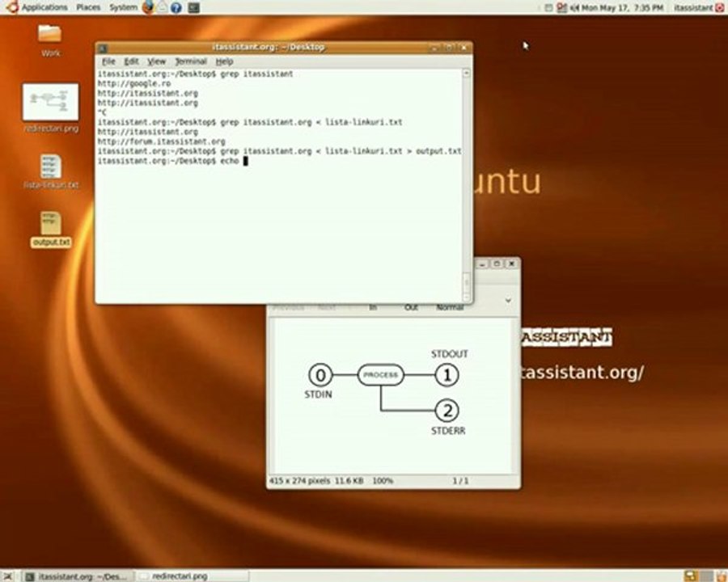Click the red power/session icon
This screenshot has width=728, height=582.
tap(720, 7)
